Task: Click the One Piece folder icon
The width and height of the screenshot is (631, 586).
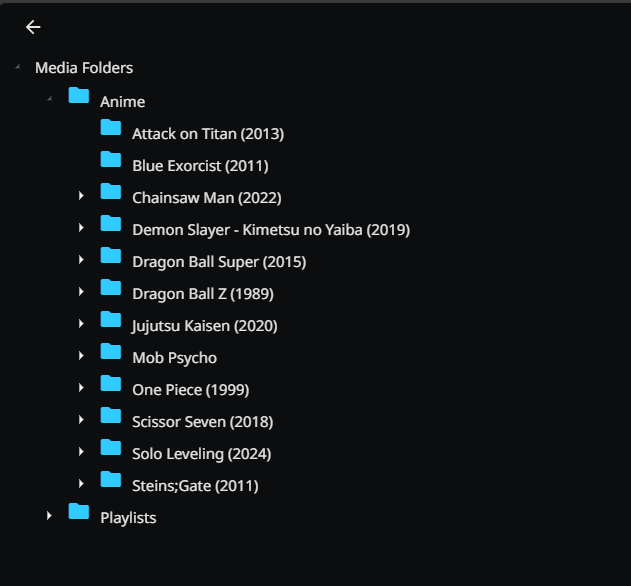Action: point(111,385)
